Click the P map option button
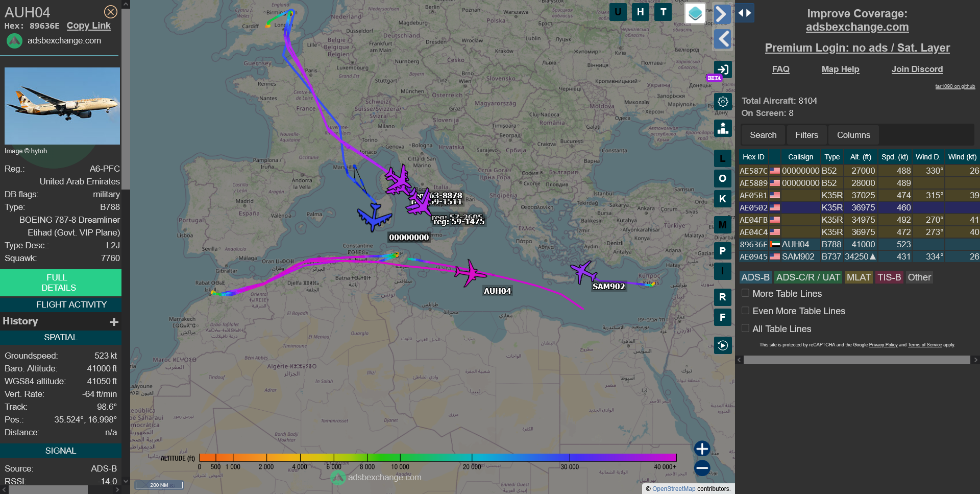The width and height of the screenshot is (980, 494). [723, 251]
